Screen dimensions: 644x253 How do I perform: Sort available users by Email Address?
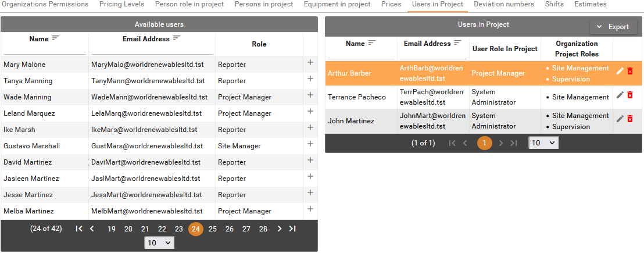177,38
